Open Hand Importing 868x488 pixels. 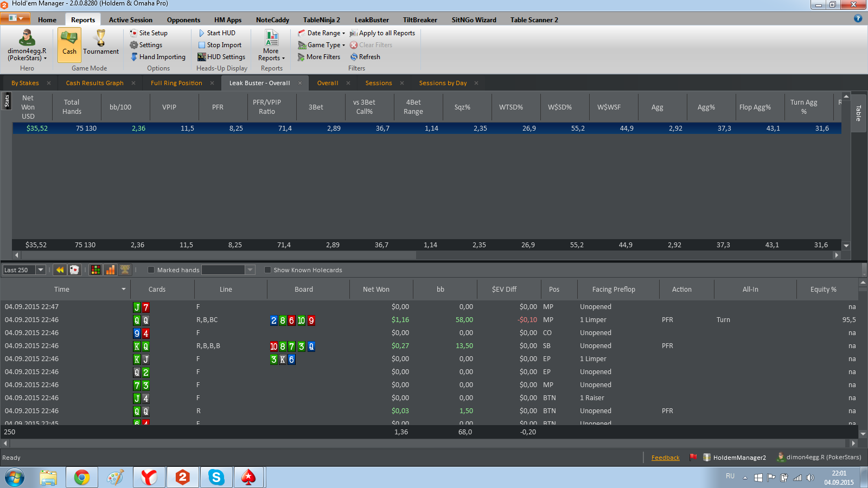pyautogui.click(x=158, y=57)
